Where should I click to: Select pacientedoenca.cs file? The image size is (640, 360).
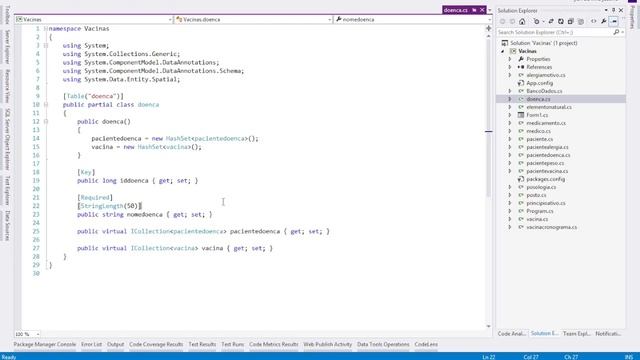click(x=548, y=155)
